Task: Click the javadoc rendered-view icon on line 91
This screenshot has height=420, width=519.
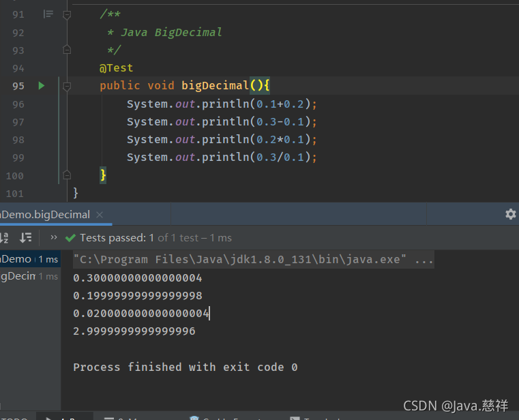Action: pos(48,14)
